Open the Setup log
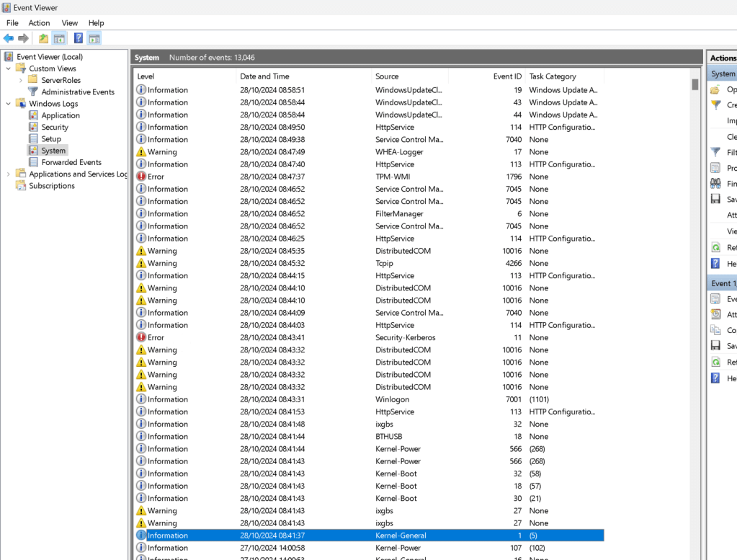This screenshot has height=560, width=737. 50,139
